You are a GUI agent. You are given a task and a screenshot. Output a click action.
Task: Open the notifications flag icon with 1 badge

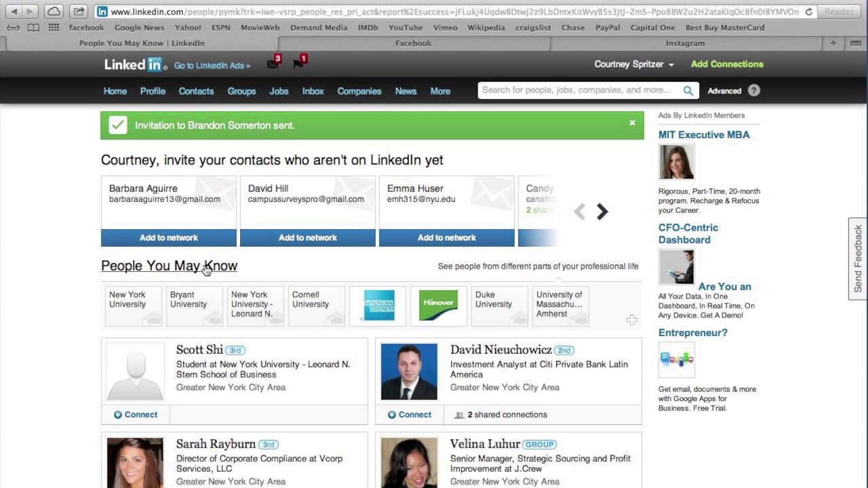(299, 63)
